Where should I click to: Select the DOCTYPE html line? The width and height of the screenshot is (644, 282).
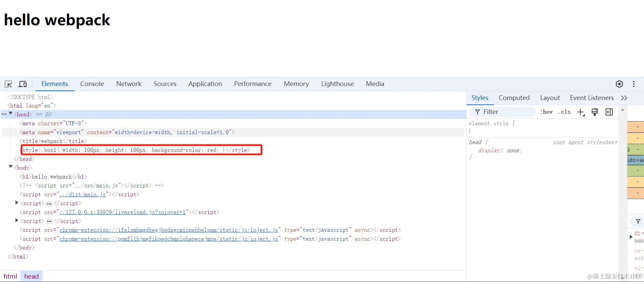(30, 97)
